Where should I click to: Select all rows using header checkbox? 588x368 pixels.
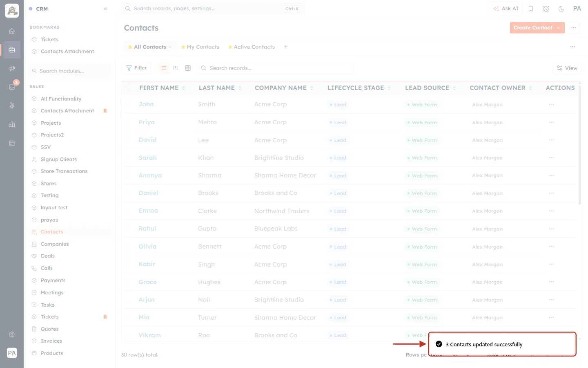point(128,88)
